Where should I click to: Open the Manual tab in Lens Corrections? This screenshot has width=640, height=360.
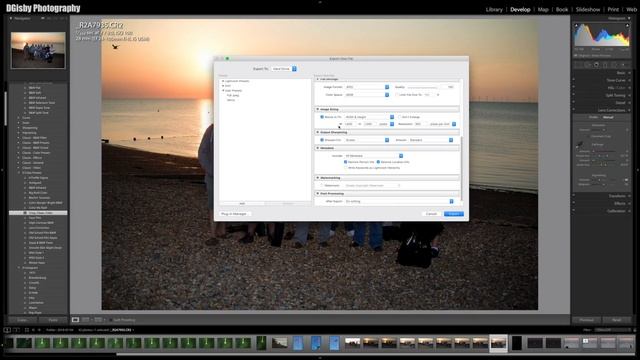pyautogui.click(x=608, y=118)
